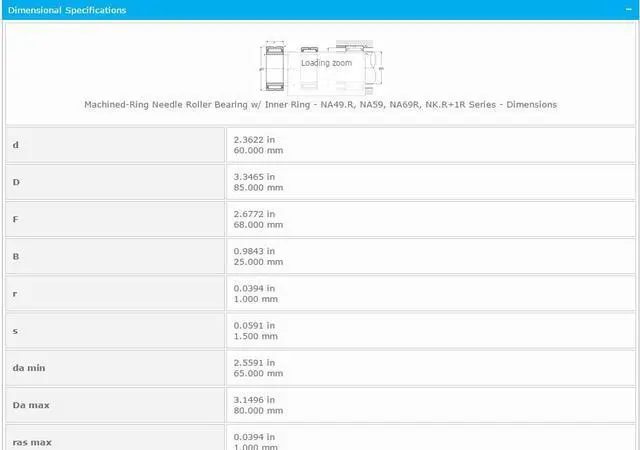
Task: Select the 1.500 mm s value
Action: [255, 335]
